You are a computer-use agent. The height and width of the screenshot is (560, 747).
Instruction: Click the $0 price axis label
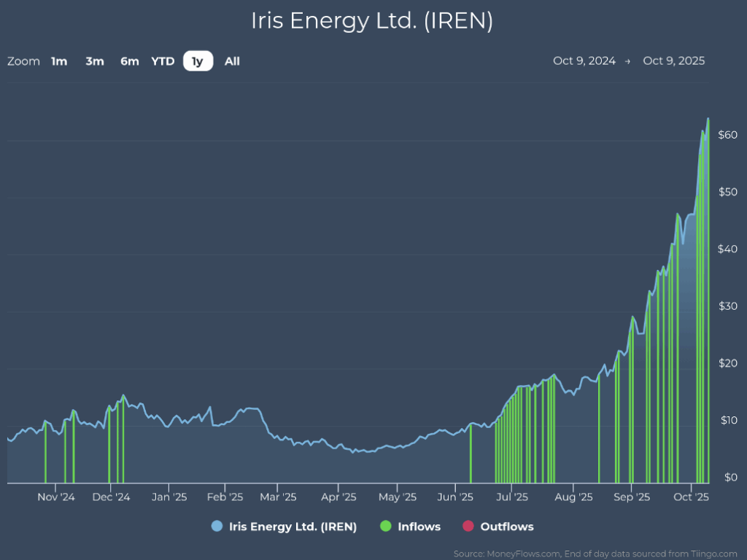730,477
